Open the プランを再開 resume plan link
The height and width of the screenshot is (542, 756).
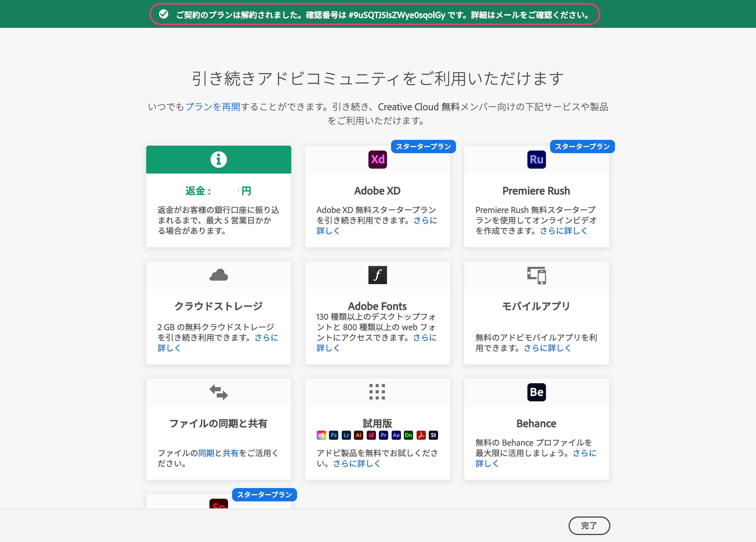pos(212,107)
